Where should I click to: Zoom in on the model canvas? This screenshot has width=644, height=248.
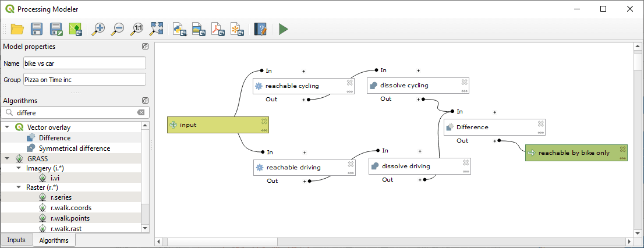pyautogui.click(x=99, y=29)
